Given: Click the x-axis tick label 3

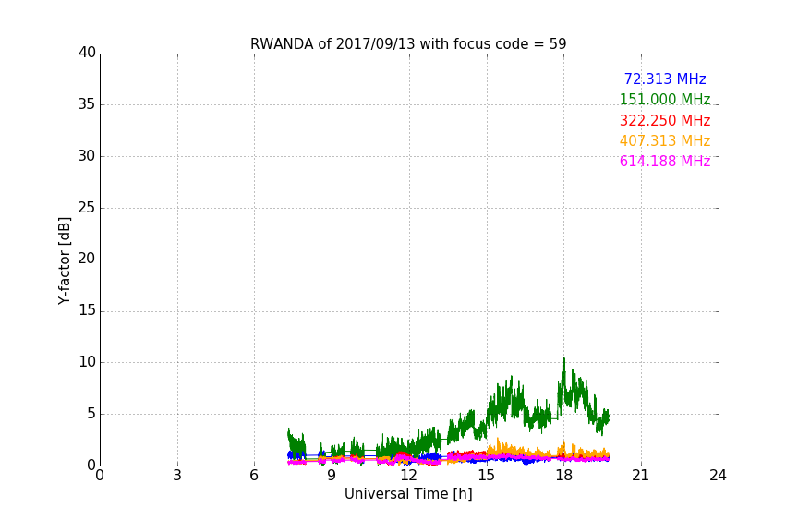Looking at the screenshot, I should click(177, 476).
